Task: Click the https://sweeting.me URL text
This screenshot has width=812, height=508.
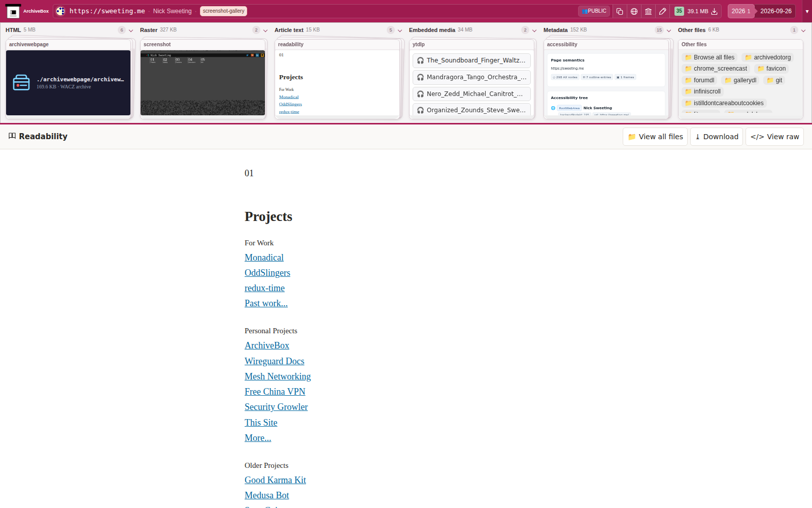Action: coord(107,11)
